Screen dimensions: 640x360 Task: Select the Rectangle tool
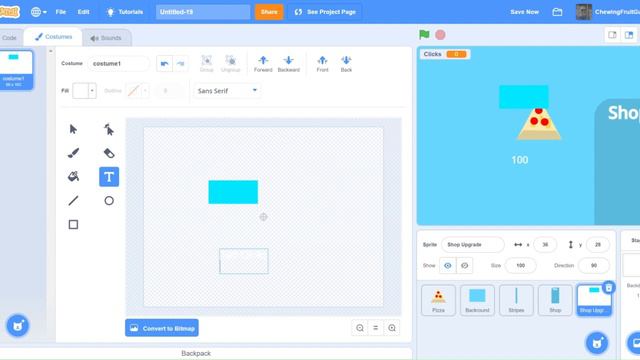pos(73,224)
